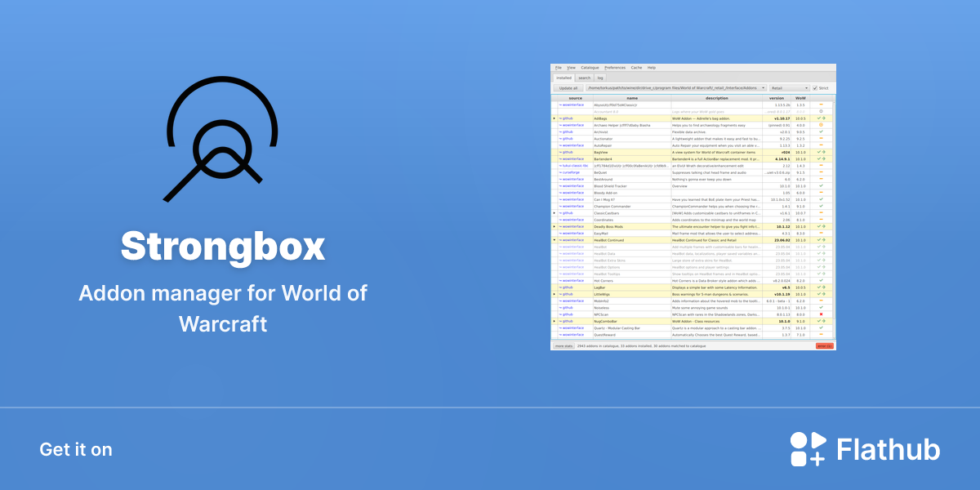
Task: Open the Catalogue menu
Action: pos(590,67)
